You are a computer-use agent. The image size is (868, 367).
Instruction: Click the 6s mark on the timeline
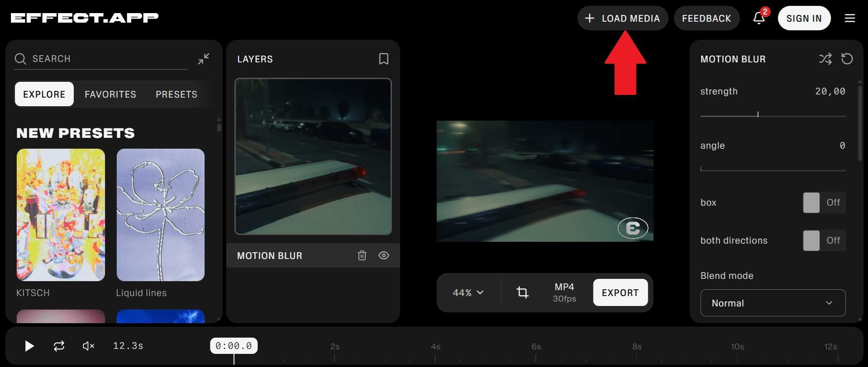point(536,347)
